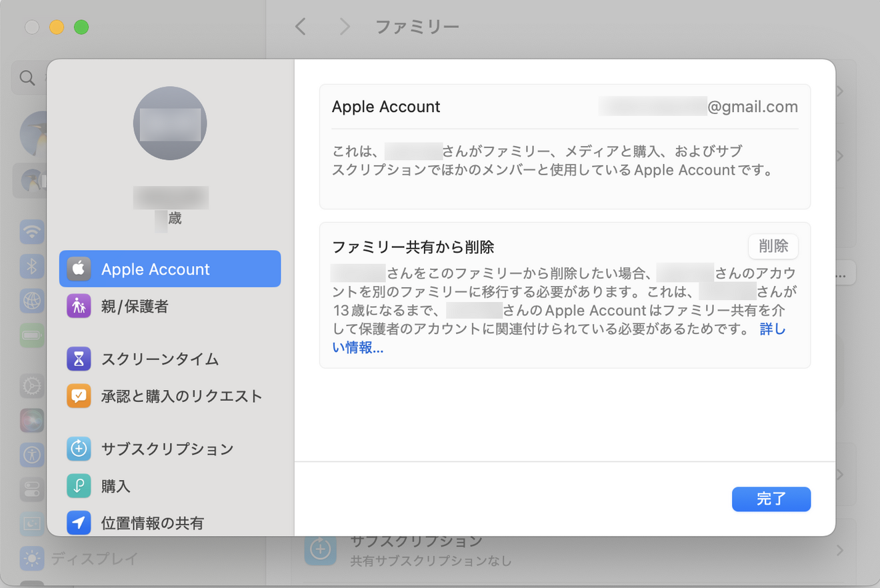Open the 購入 sidebar item
Image resolution: width=880 pixels, height=588 pixels.
click(x=170, y=486)
